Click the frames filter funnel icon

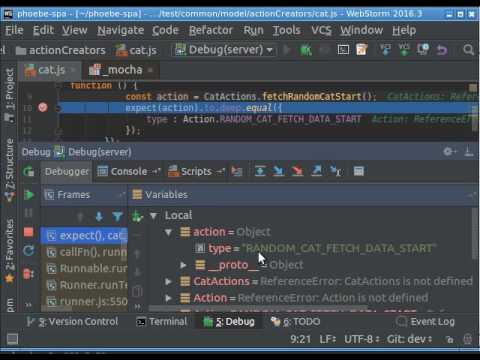pyautogui.click(x=117, y=217)
